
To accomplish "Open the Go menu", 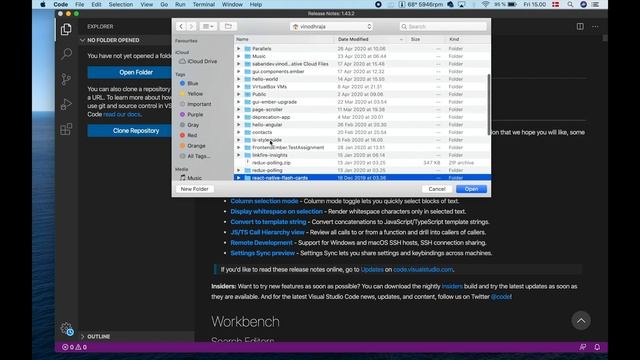I will coord(164,4).
